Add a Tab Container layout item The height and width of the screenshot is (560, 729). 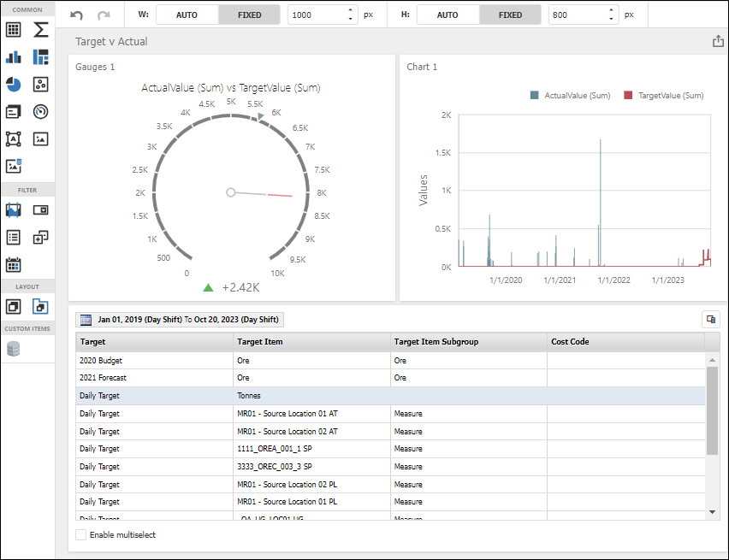coord(41,307)
